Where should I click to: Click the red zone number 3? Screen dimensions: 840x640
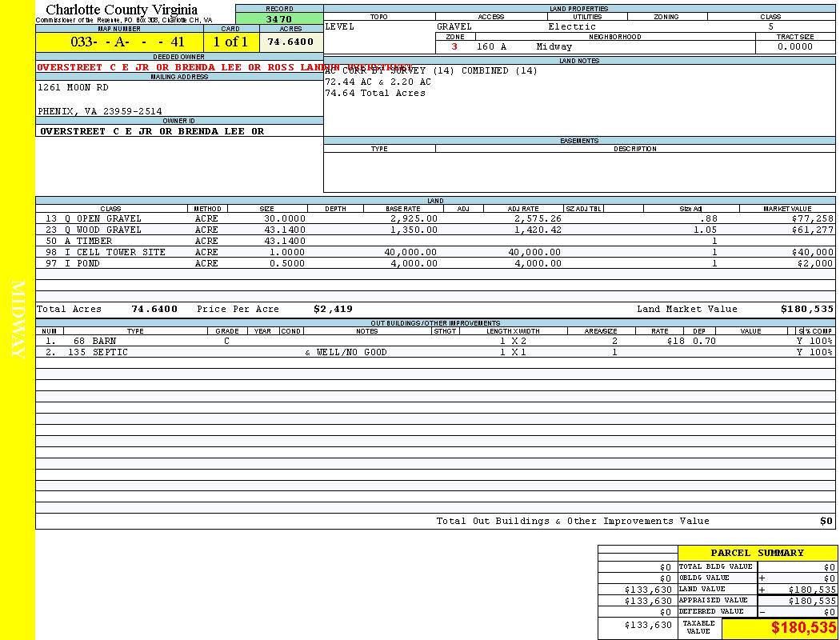(454, 46)
